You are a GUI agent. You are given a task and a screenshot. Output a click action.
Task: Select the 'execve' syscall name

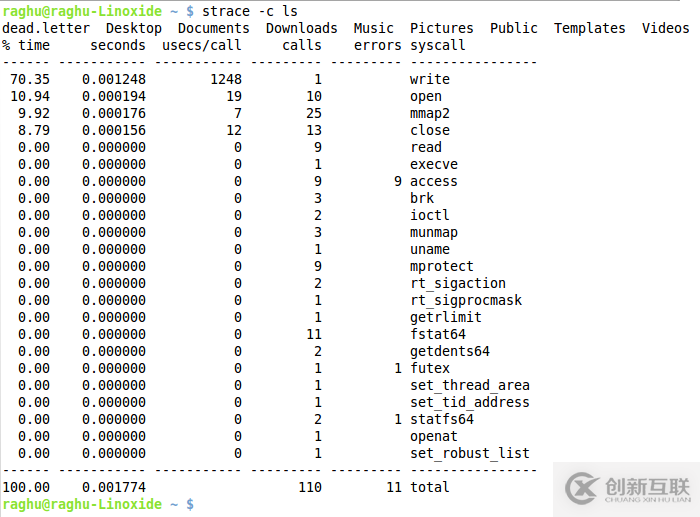(x=434, y=164)
